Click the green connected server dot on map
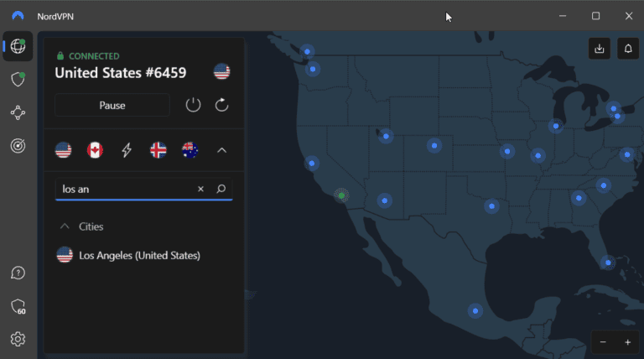This screenshot has height=359, width=644. [x=341, y=195]
